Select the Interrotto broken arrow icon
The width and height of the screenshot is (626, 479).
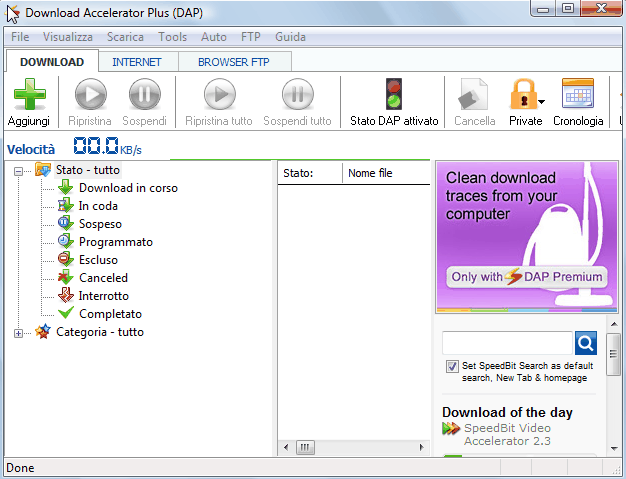pyautogui.click(x=65, y=295)
